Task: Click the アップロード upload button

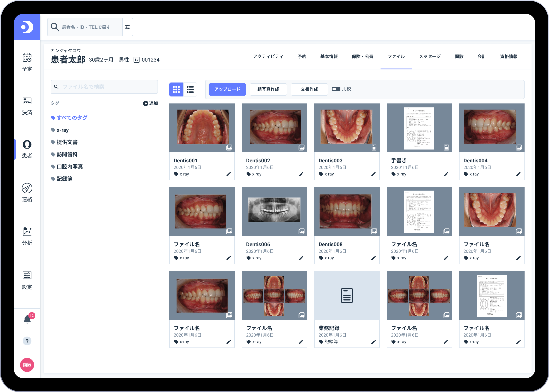Action: click(x=227, y=89)
